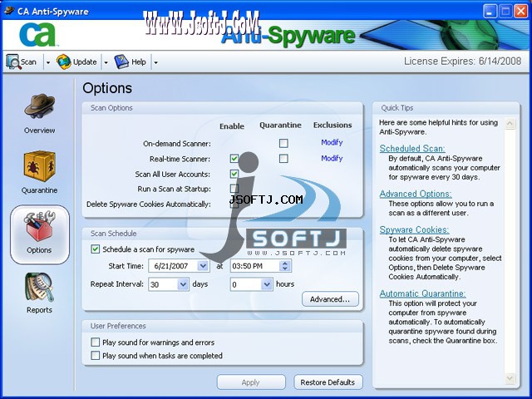Uncheck Scan All User Accounts
The image size is (532, 399).
coord(234,174)
